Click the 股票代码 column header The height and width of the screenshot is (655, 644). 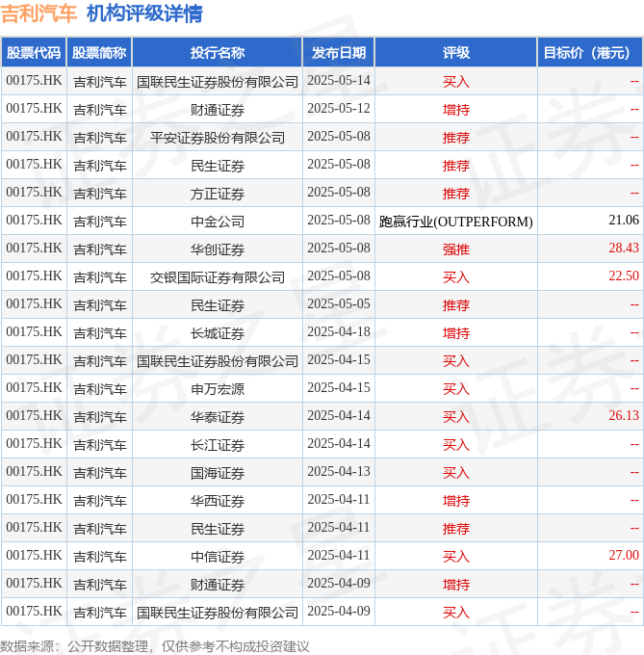pyautogui.click(x=34, y=53)
